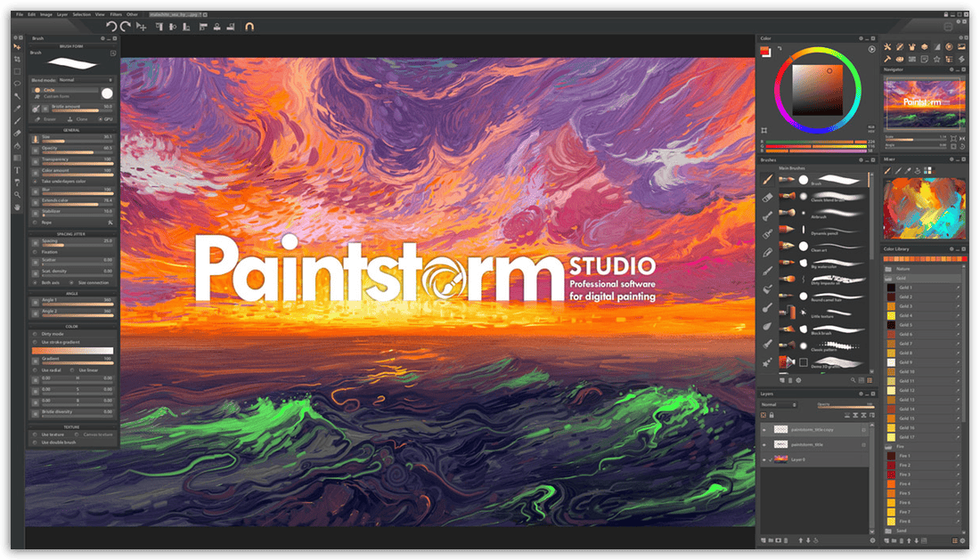The width and height of the screenshot is (980, 560).
Task: Select the eyedropper icon in Mixer panel
Action: (908, 170)
